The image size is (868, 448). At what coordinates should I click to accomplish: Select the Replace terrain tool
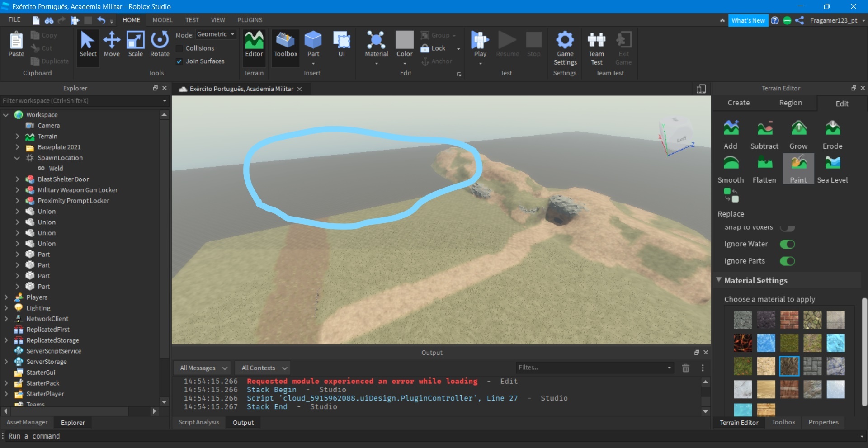pyautogui.click(x=731, y=203)
